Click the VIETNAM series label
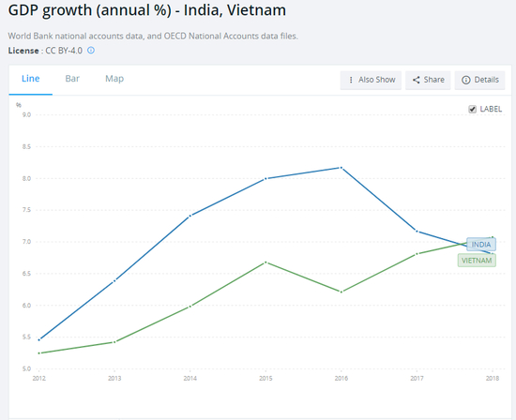Viewport: 516px width, 420px height. pos(477,261)
